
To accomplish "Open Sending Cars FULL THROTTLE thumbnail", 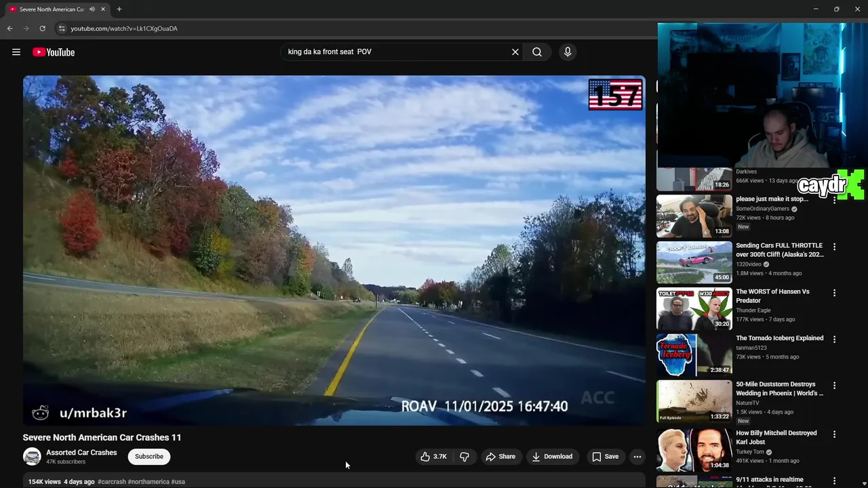I will click(694, 262).
